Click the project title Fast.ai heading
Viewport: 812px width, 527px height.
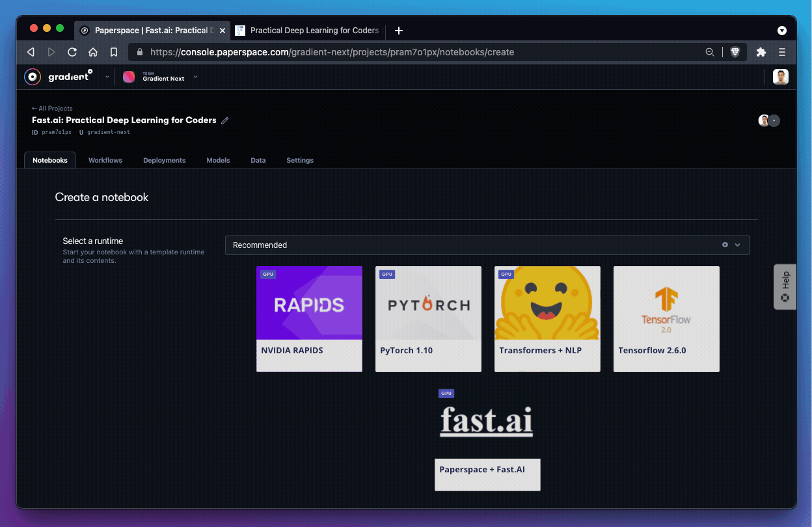(124, 120)
